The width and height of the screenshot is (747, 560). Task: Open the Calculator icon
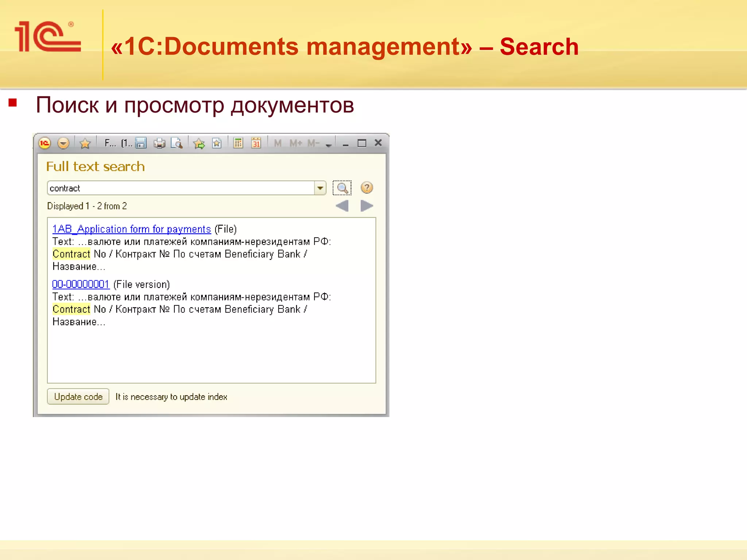(x=238, y=143)
